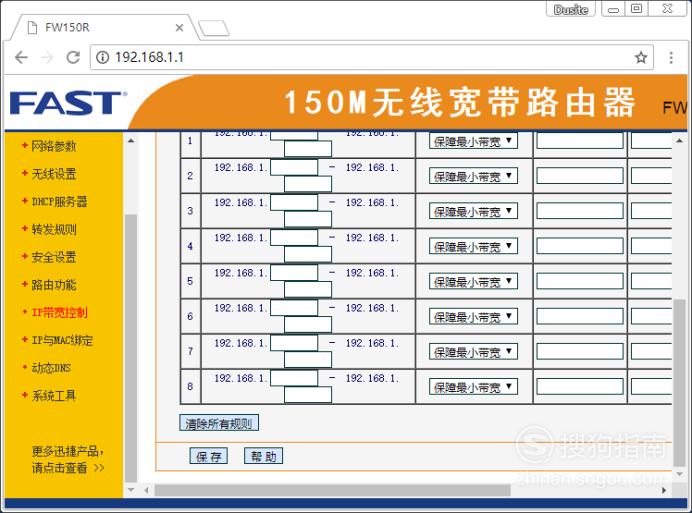Click row 3 bandwidth field after dropdown

click(580, 211)
